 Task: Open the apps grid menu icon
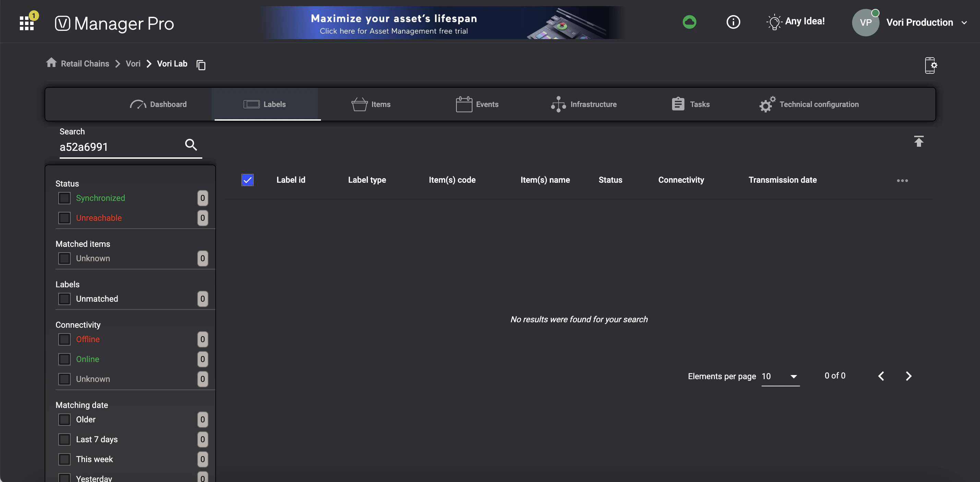[x=27, y=23]
